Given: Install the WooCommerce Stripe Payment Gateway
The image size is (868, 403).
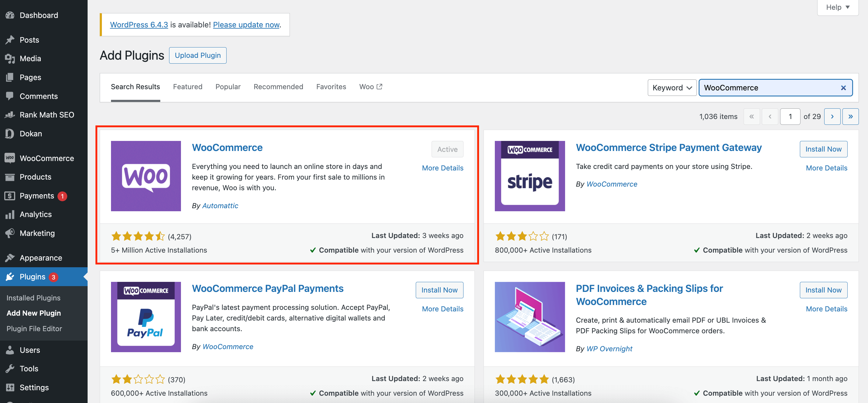Looking at the screenshot, I should coord(823,149).
